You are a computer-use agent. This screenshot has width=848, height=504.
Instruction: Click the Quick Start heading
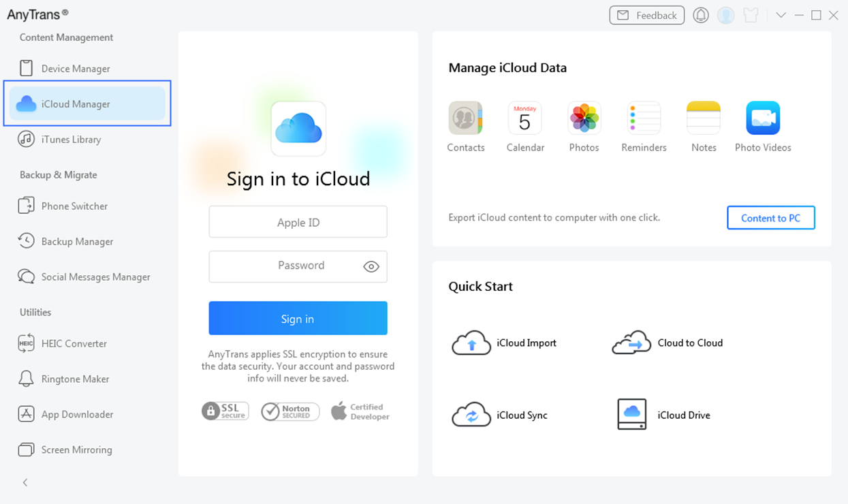(480, 287)
